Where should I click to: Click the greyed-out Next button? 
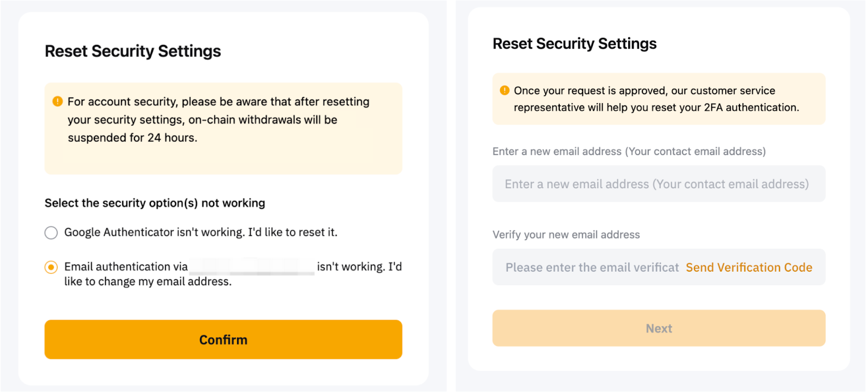point(659,328)
